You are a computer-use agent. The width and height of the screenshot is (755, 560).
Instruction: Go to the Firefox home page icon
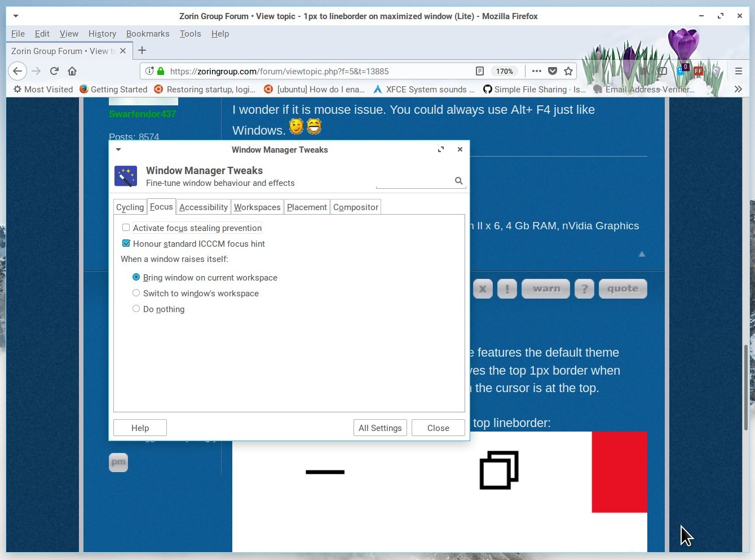(72, 71)
